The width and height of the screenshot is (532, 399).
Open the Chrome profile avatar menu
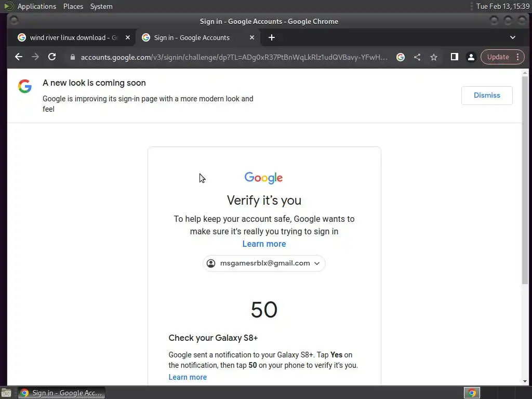tap(471, 57)
